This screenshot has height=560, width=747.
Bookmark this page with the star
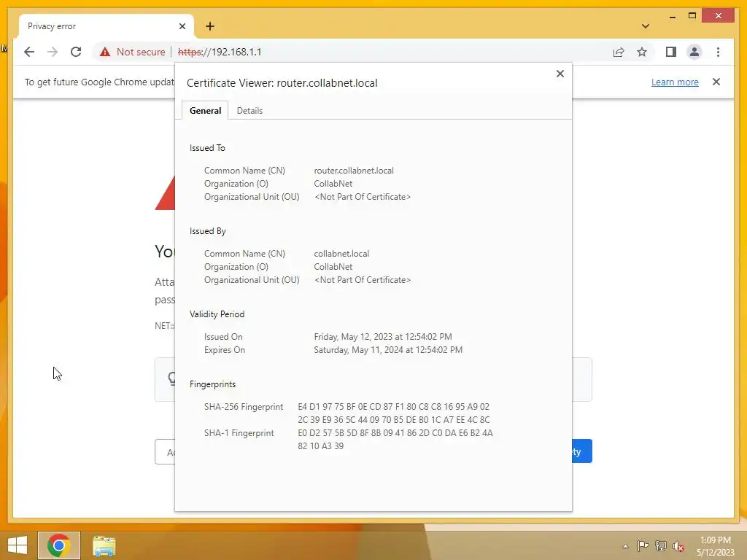point(642,52)
